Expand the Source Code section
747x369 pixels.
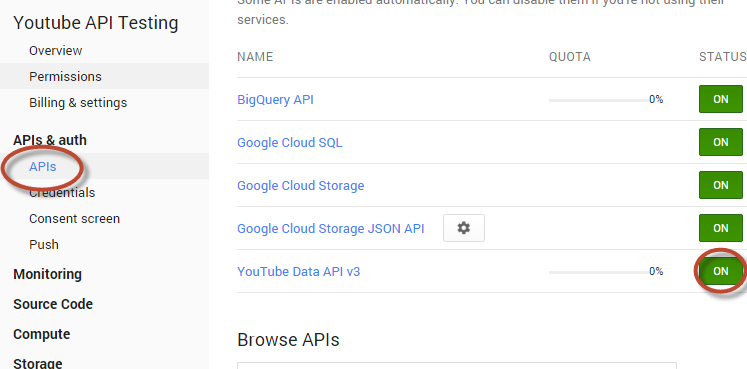(53, 304)
